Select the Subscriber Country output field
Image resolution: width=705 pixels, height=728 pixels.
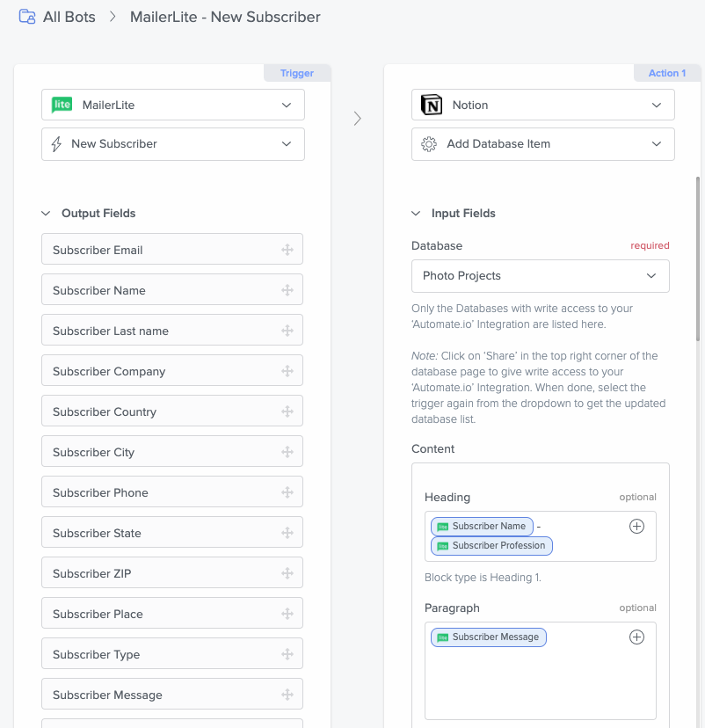click(172, 411)
